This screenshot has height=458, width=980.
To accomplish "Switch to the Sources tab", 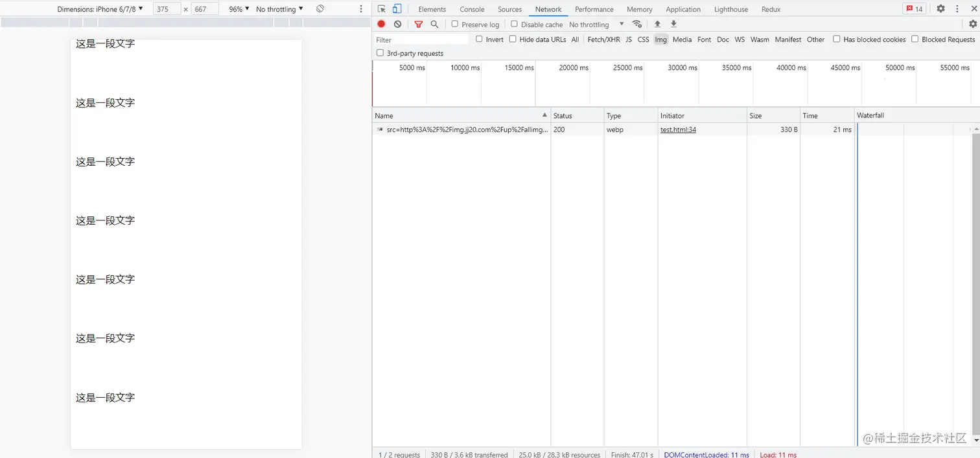I will click(509, 9).
